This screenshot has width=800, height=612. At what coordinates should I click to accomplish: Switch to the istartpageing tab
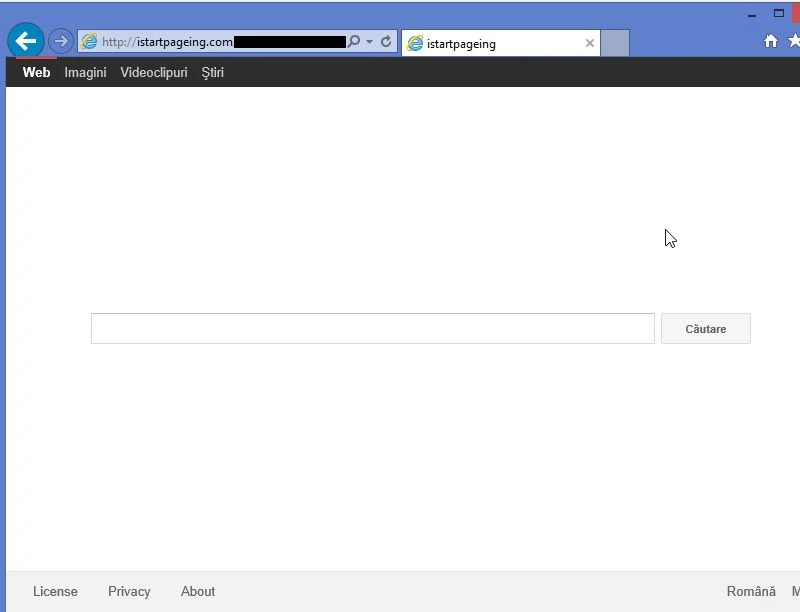(501, 43)
